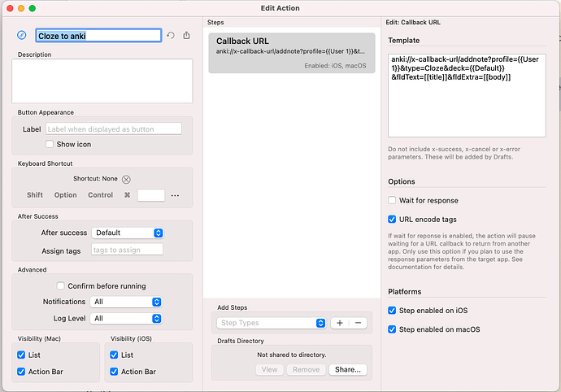Toggle the Control modifier

[x=101, y=195]
